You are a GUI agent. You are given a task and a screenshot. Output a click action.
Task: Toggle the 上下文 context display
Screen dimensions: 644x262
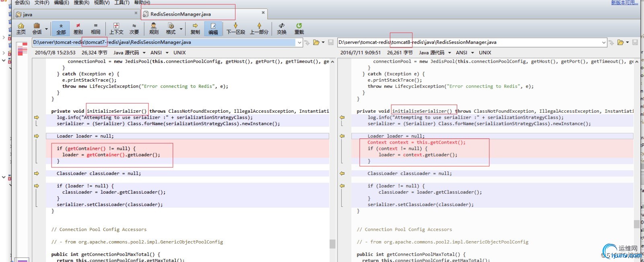coord(116,29)
